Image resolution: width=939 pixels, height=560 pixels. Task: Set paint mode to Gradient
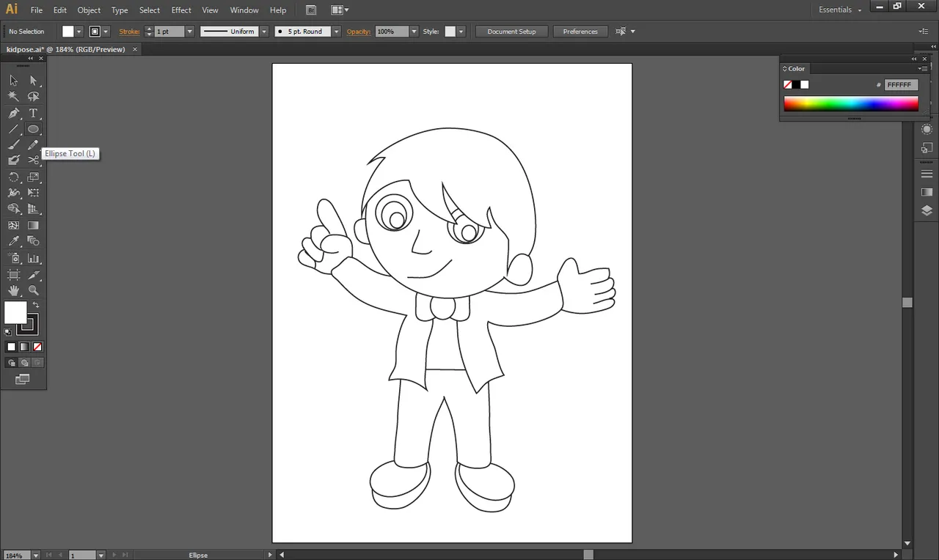24,347
